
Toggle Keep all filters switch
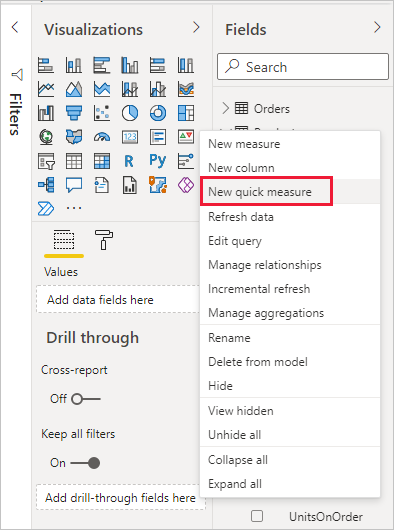(85, 463)
